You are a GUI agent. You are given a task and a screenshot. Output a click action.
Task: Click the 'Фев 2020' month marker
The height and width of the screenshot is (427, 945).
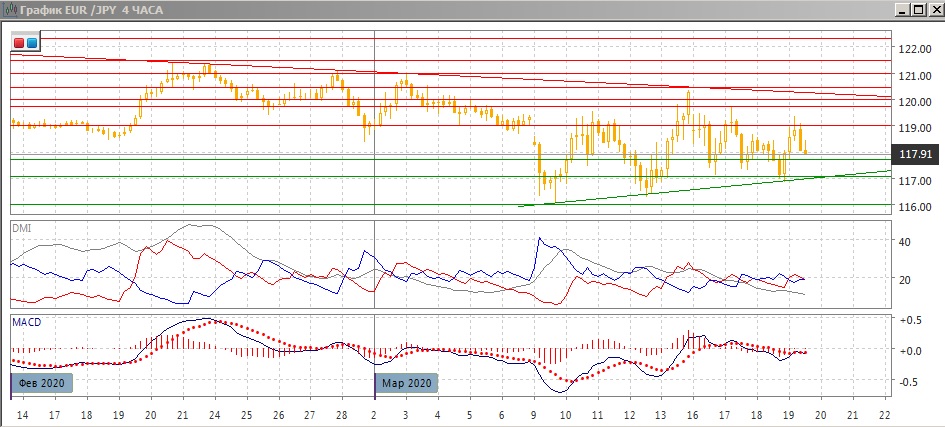click(x=42, y=383)
